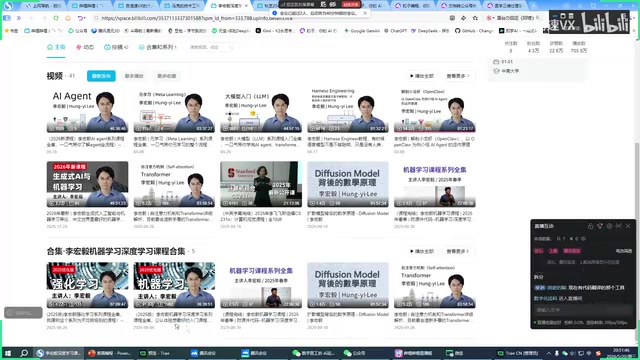Click the lightbulb icon in 直播互动 panel
The image size is (640, 360).
600,226
